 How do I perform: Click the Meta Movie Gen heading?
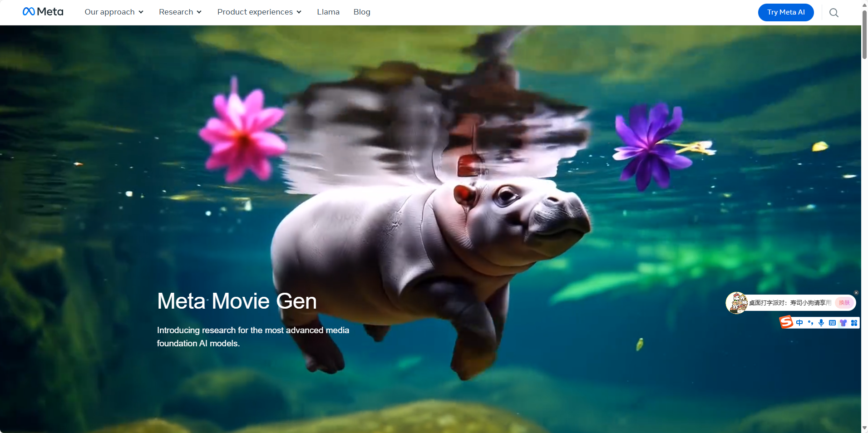237,301
